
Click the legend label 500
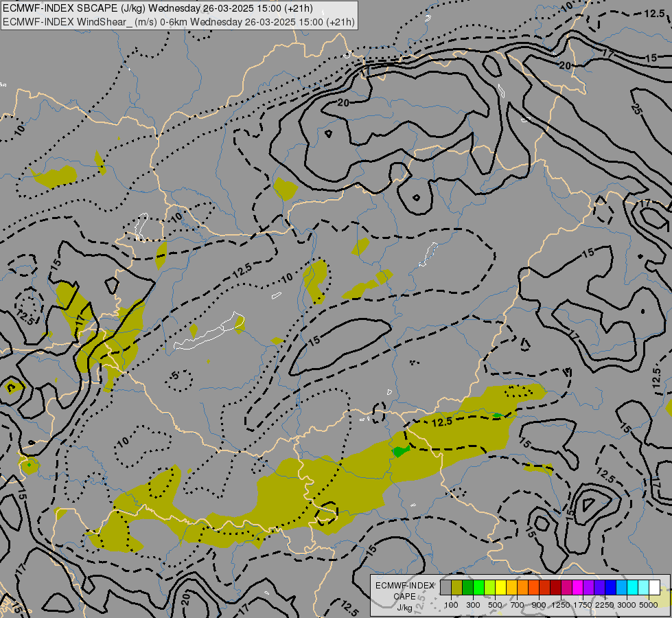[495, 605]
